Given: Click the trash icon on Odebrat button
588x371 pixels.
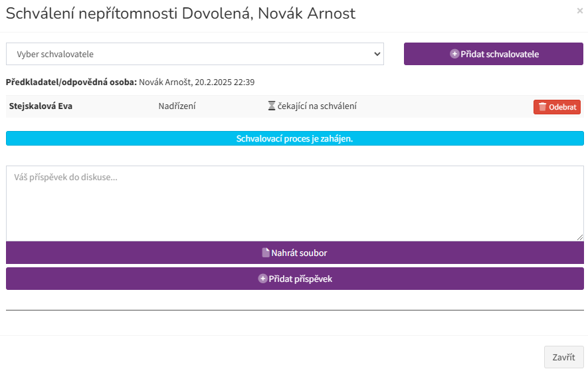Looking at the screenshot, I should click(x=542, y=107).
